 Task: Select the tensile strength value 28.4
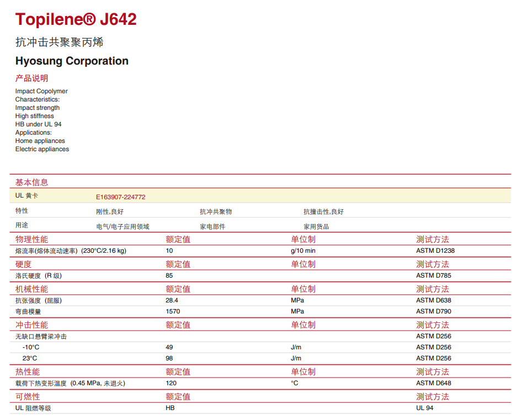172,300
